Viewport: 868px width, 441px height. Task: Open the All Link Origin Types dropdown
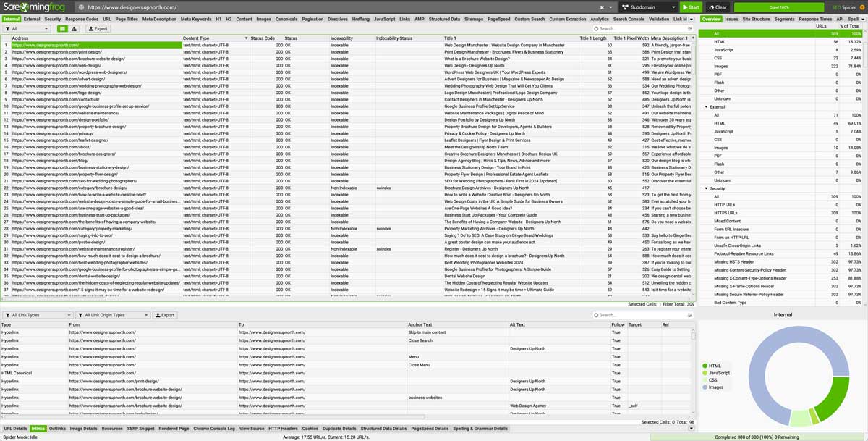(x=112, y=315)
